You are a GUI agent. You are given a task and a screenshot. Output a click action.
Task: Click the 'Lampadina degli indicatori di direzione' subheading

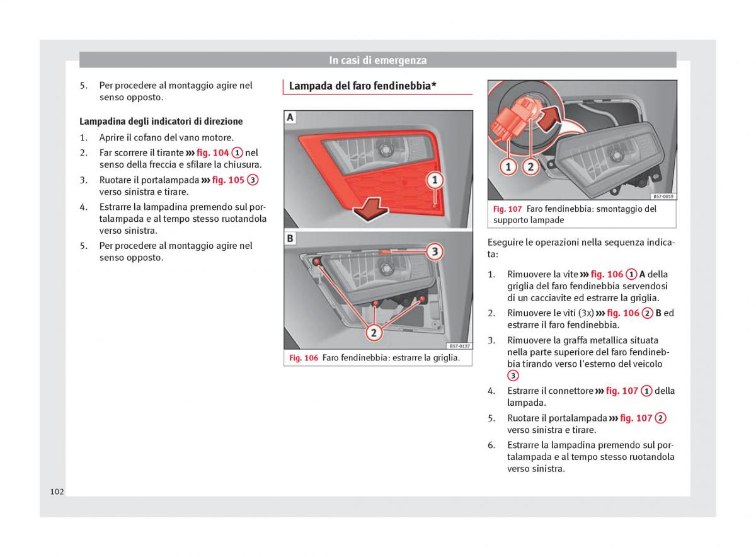pyautogui.click(x=161, y=121)
